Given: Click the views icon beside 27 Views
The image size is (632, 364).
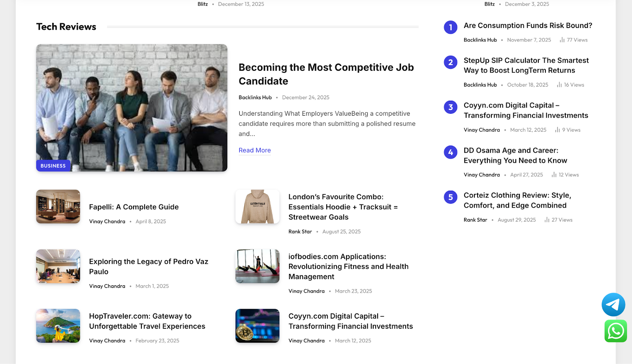Looking at the screenshot, I should coord(547,220).
